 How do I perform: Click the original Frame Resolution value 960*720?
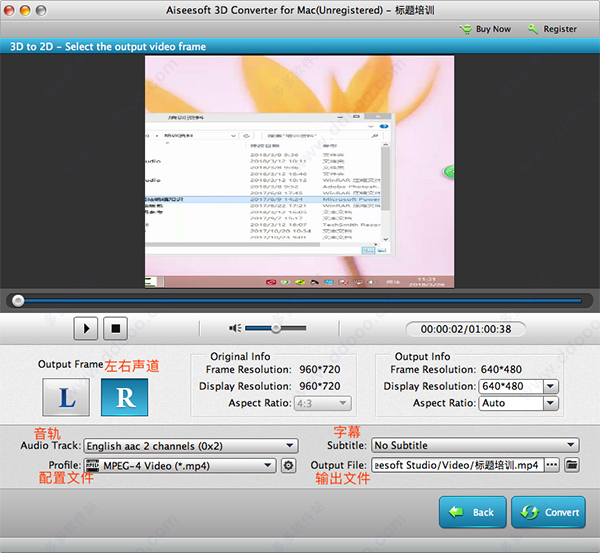click(x=320, y=370)
